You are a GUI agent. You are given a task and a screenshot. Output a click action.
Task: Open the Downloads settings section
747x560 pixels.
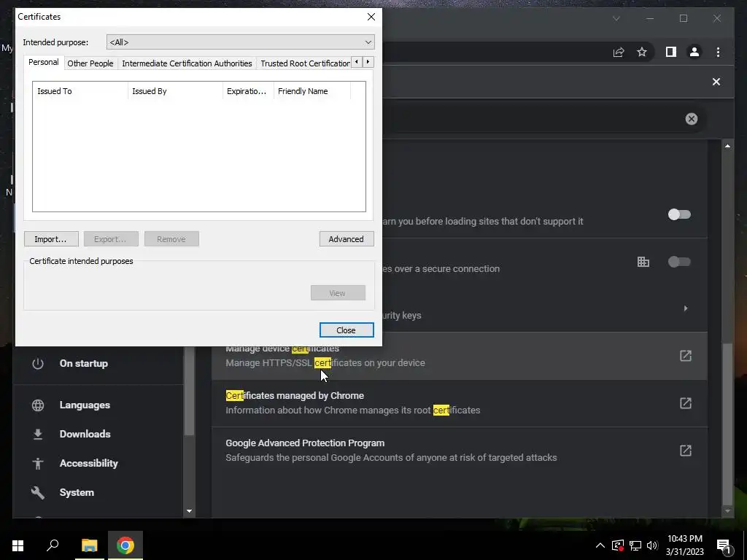(85, 434)
